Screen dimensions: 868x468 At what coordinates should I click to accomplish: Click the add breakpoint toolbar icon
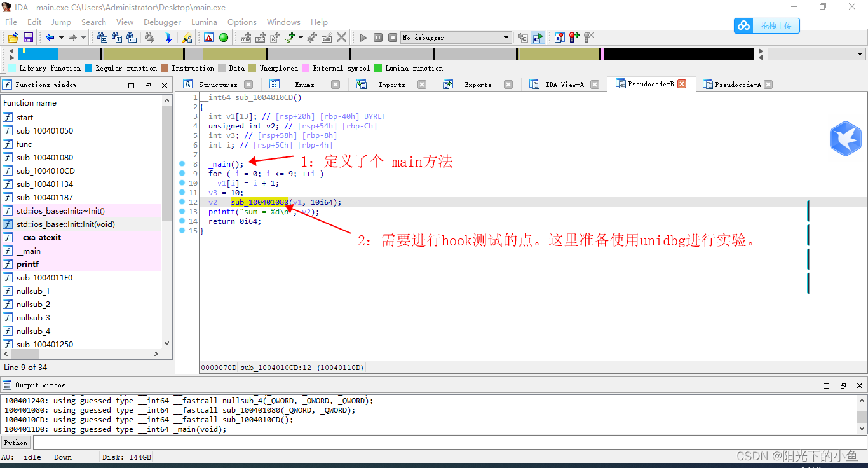tap(574, 38)
